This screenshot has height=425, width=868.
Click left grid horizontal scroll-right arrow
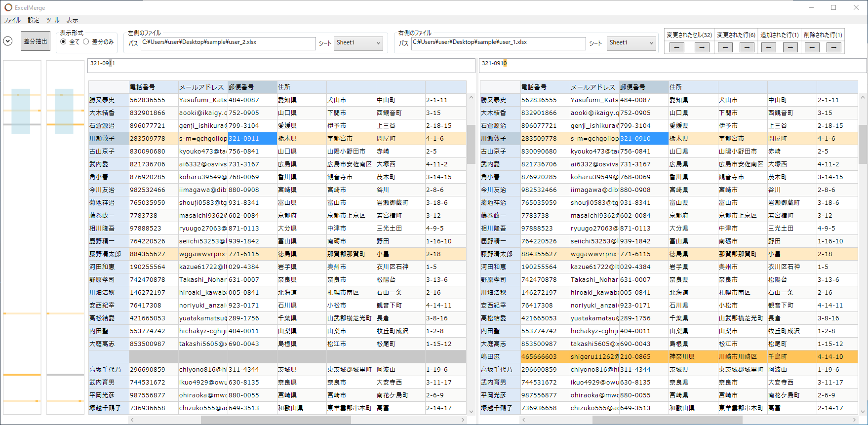point(463,420)
